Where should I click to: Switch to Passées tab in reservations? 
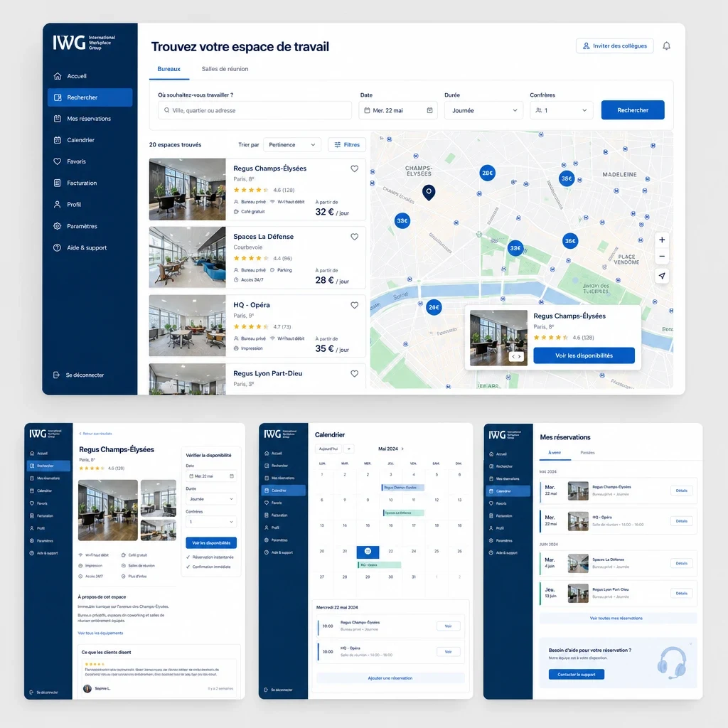587,453
